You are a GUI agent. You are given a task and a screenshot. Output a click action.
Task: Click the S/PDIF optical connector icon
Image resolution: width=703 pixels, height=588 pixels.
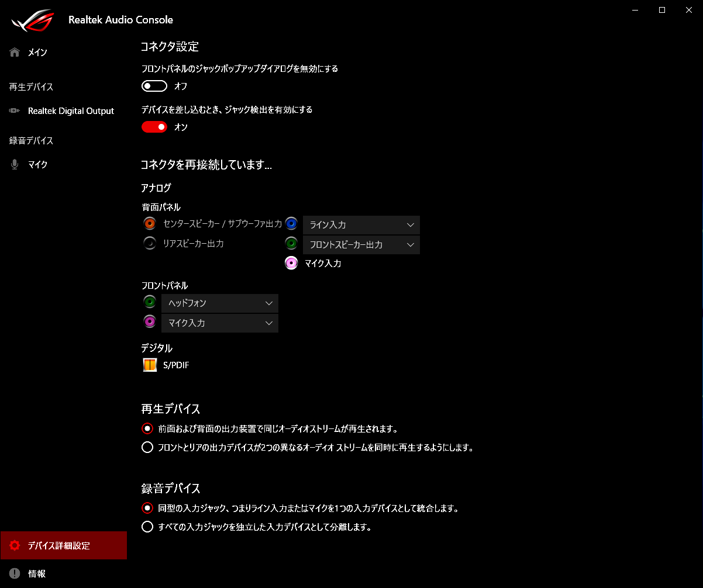tap(150, 365)
